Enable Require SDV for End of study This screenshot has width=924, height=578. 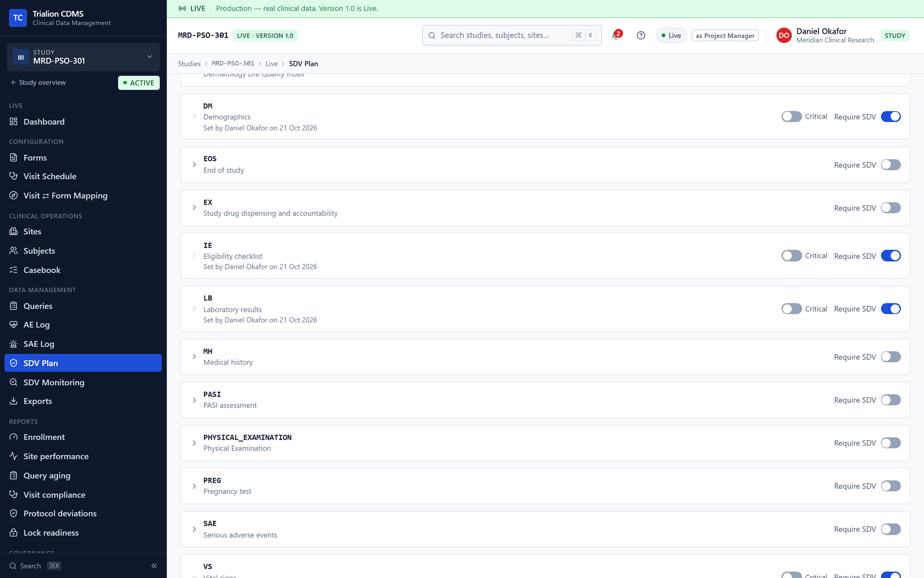(891, 165)
